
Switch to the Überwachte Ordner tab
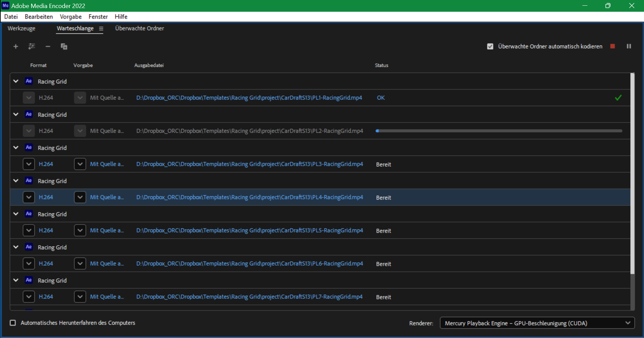[x=139, y=28]
